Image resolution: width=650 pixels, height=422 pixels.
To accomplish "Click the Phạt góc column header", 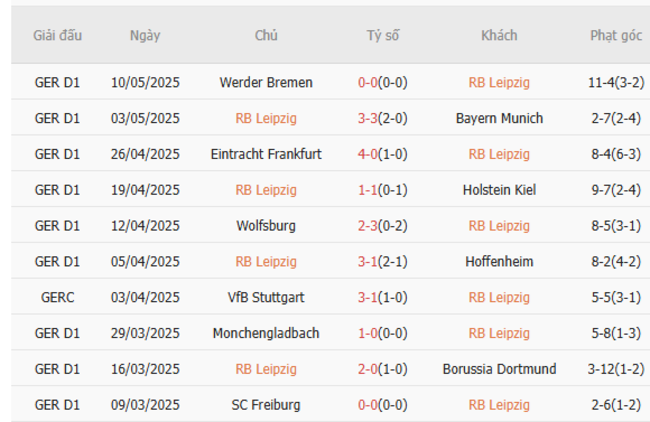I will click(616, 36).
